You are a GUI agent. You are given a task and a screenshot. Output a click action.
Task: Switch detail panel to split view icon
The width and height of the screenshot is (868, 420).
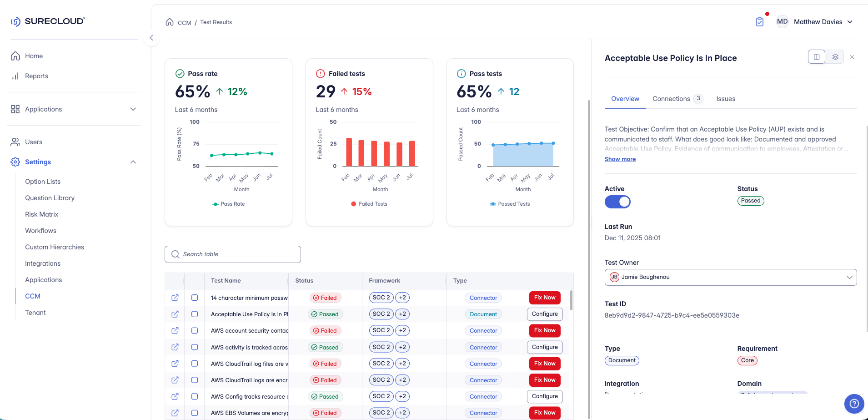pyautogui.click(x=817, y=57)
